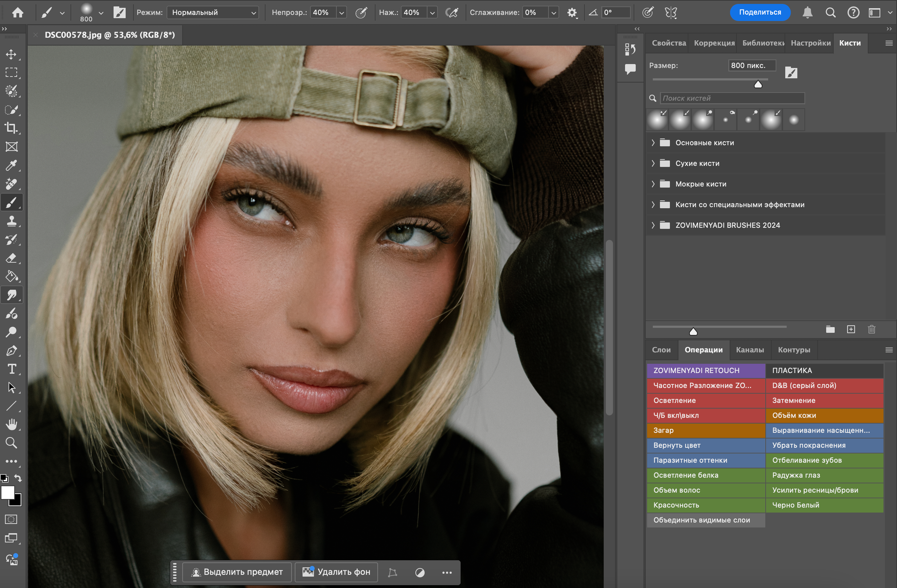Select the Crop tool
897x588 pixels.
[11, 128]
